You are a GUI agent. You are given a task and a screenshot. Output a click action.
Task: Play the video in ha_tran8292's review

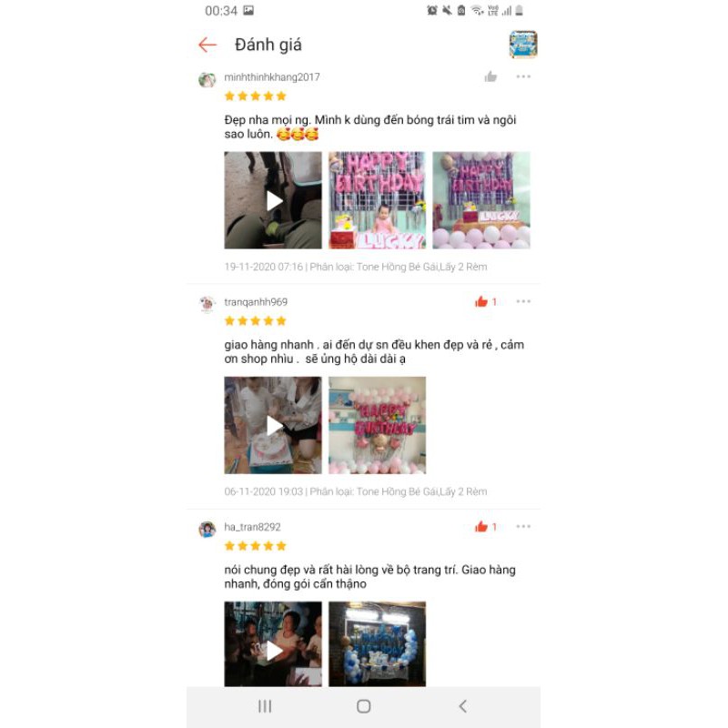[x=273, y=644]
